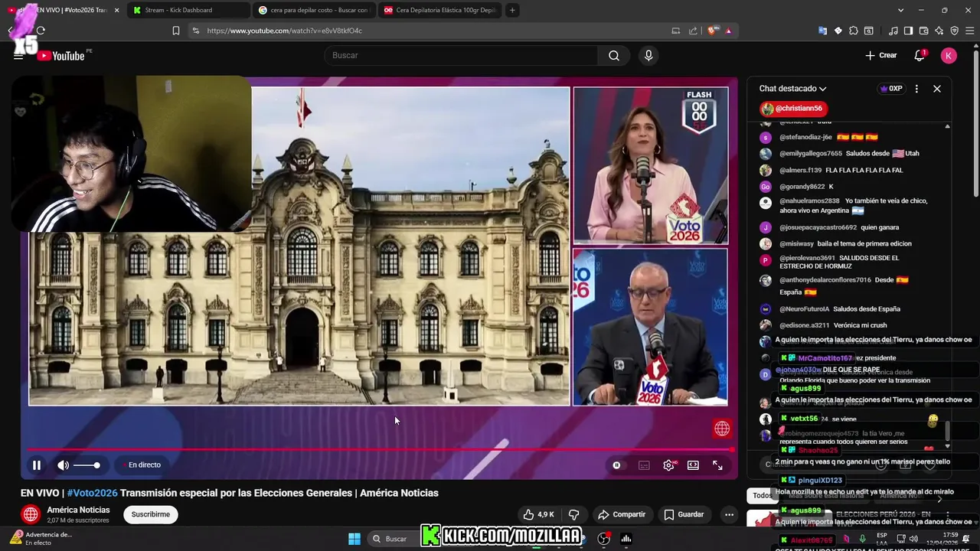
Task: Open video settings gear
Action: [x=668, y=465]
